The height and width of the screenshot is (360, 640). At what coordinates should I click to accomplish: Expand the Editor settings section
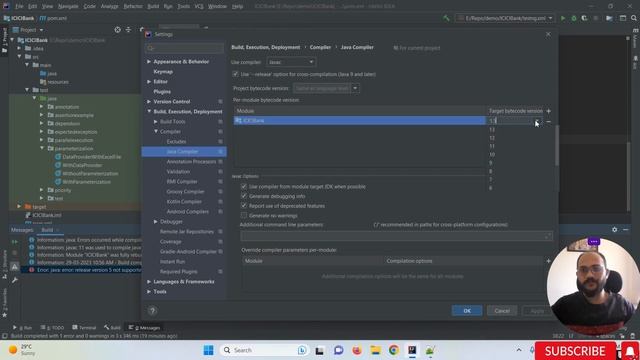(x=149, y=82)
